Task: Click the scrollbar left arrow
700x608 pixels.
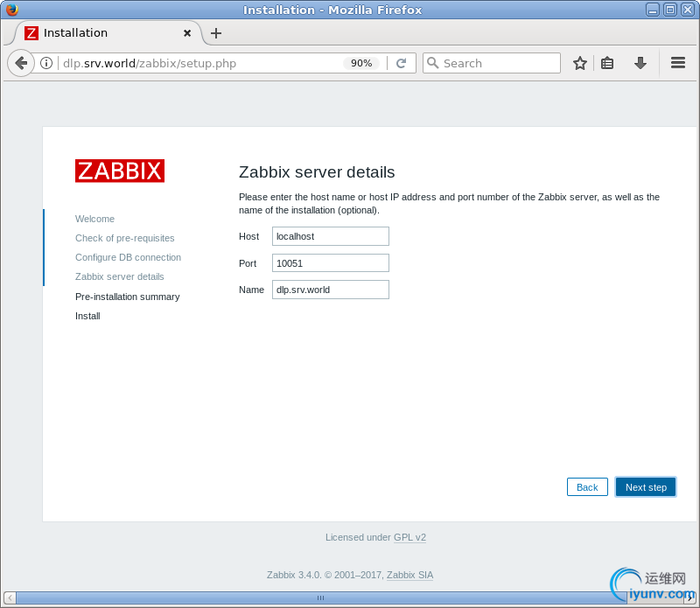Action: [x=10, y=598]
